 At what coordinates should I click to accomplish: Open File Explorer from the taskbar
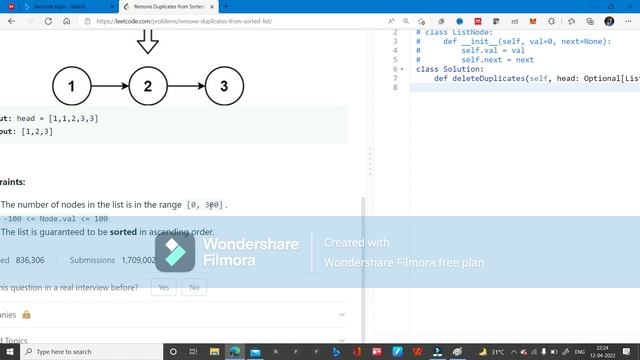pos(214,351)
